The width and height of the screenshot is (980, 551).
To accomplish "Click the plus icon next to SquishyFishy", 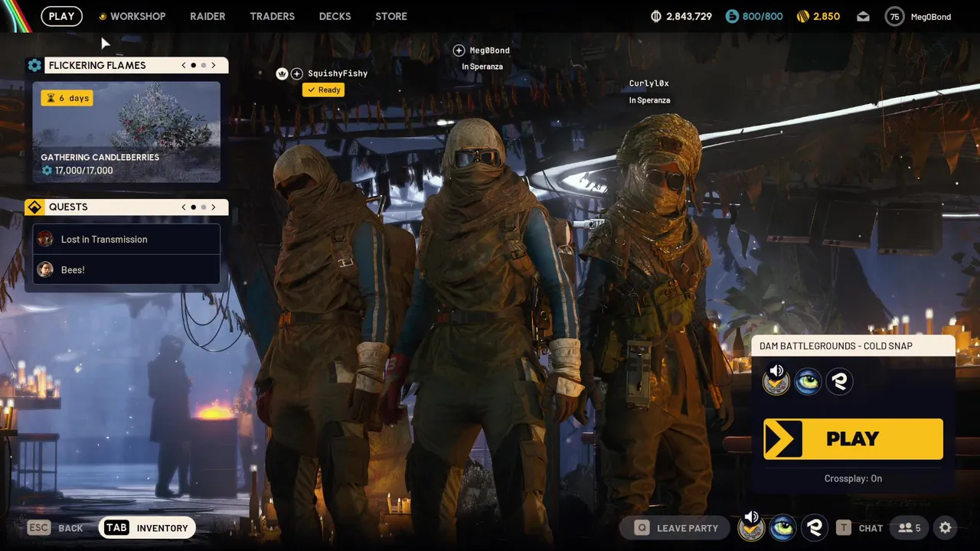I will pyautogui.click(x=297, y=73).
